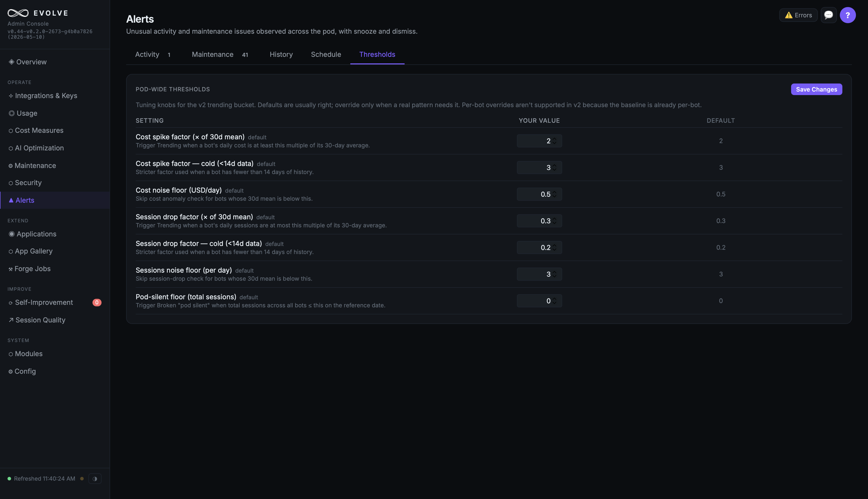Image resolution: width=868 pixels, height=499 pixels.
Task: Click the Save Changes button
Action: tap(816, 90)
